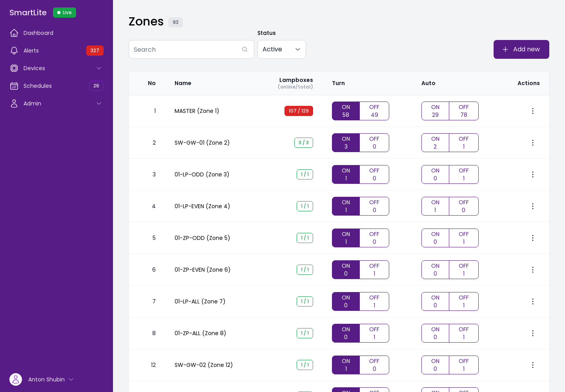Screen dimensions: 565x392
Task: Turn OFF MASTER (Zone 1)
Action: [374, 111]
